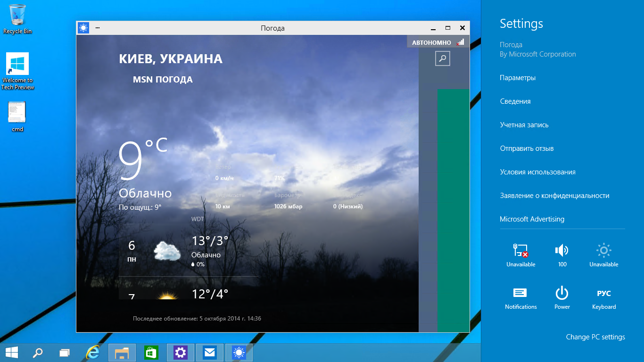Click the 0 км/ч wind value

224,178
